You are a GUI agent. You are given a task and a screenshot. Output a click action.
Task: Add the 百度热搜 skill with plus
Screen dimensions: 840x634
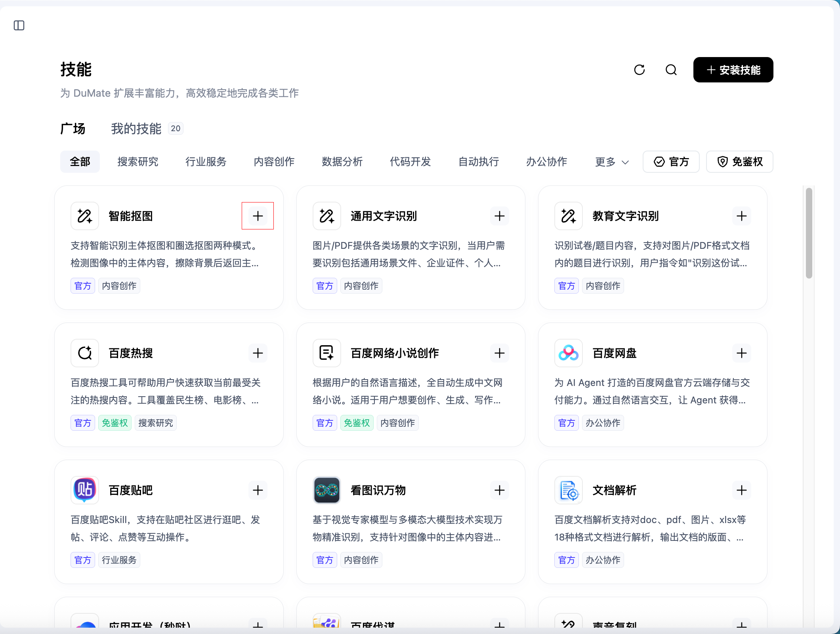coord(258,353)
